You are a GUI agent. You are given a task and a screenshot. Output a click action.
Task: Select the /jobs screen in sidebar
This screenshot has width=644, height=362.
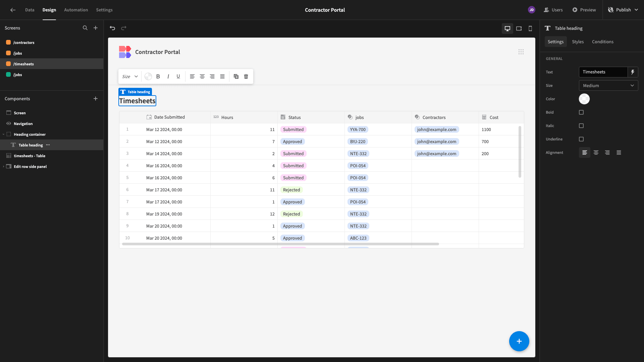[17, 53]
